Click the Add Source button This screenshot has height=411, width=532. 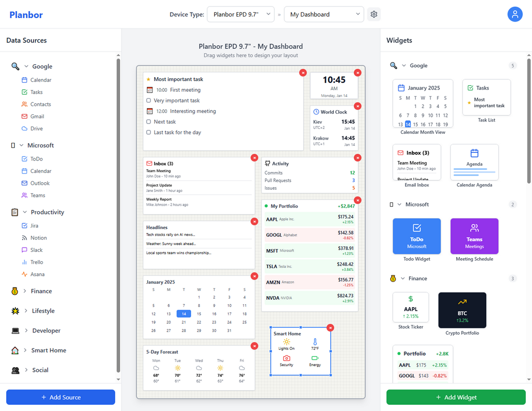(61, 397)
